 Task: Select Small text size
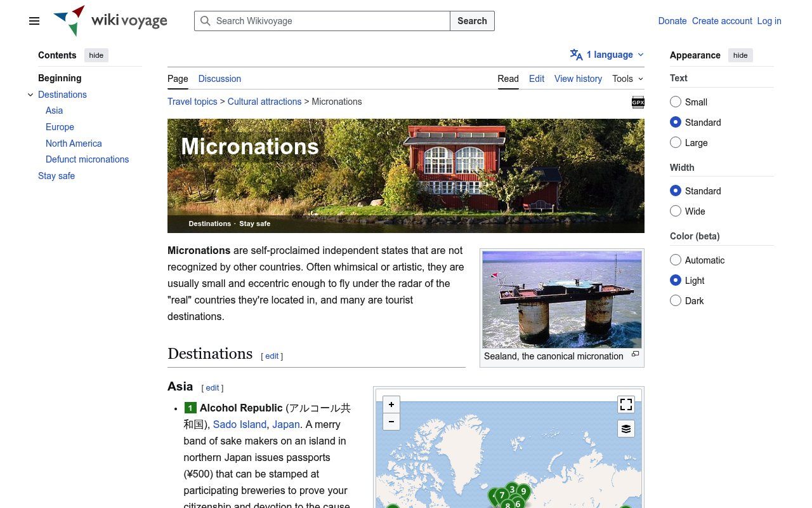(x=676, y=102)
